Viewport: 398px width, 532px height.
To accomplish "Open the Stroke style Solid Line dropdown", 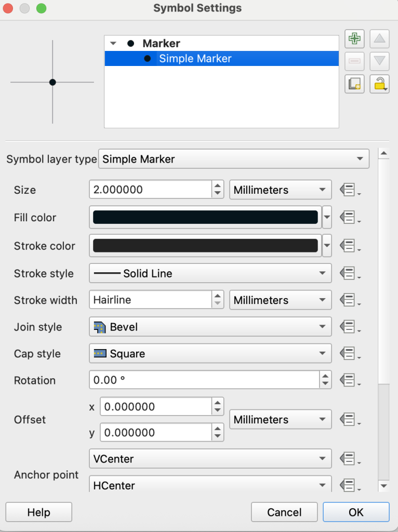I will (210, 273).
